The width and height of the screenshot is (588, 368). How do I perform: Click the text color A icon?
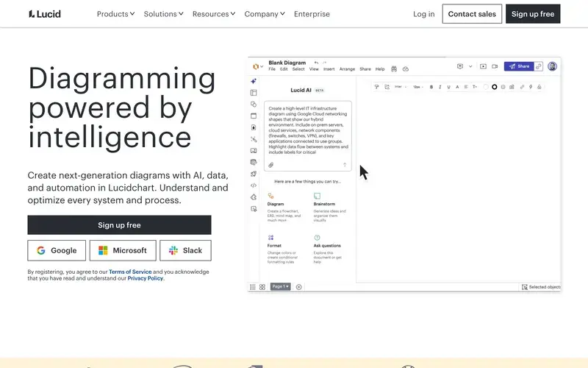[457, 87]
